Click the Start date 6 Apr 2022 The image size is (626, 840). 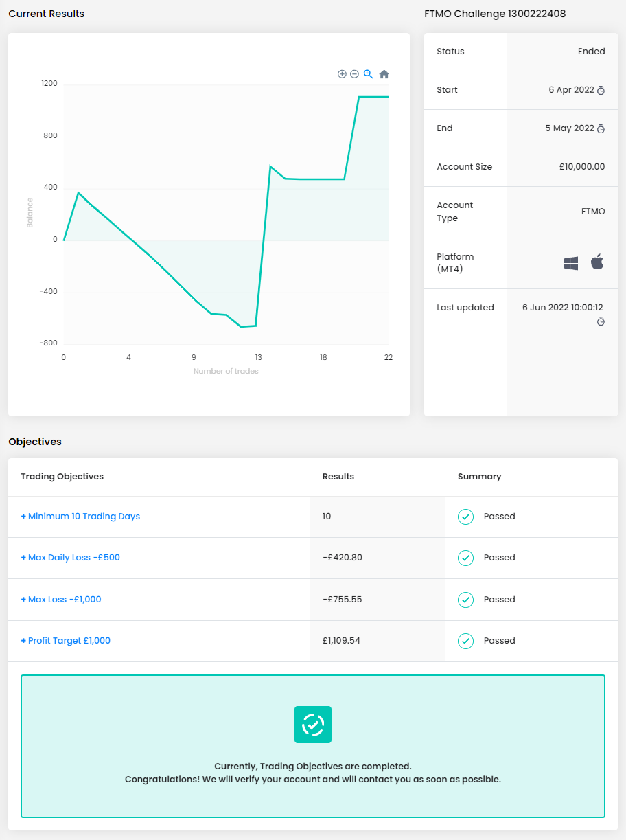click(571, 90)
